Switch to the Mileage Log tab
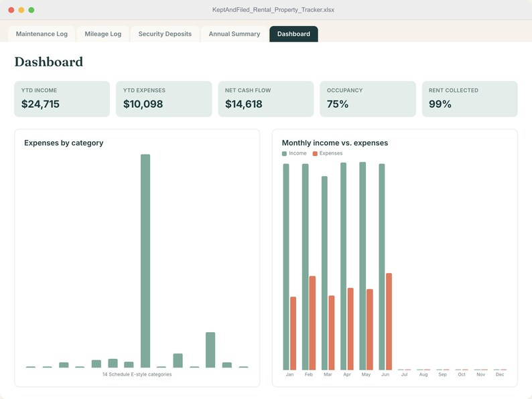 click(103, 34)
